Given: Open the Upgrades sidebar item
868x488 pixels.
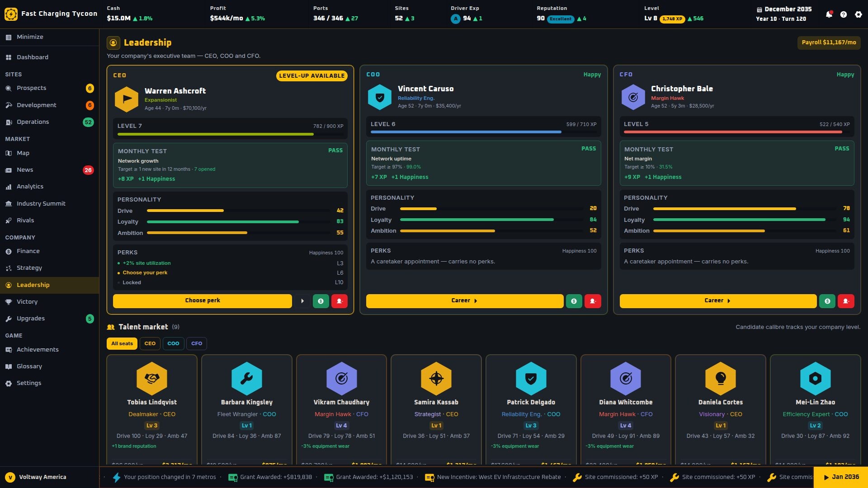Looking at the screenshot, I should [49, 319].
